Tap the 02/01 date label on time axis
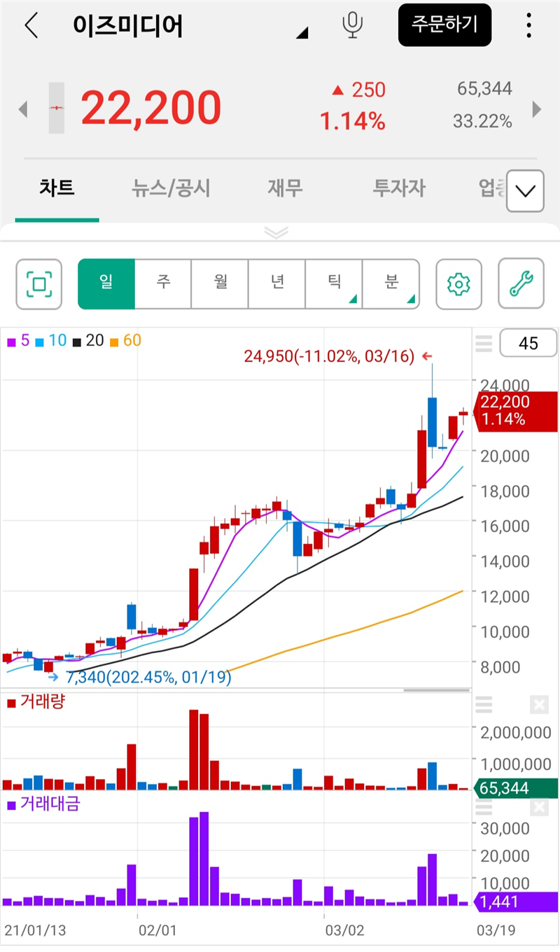The width and height of the screenshot is (560, 952). (157, 930)
